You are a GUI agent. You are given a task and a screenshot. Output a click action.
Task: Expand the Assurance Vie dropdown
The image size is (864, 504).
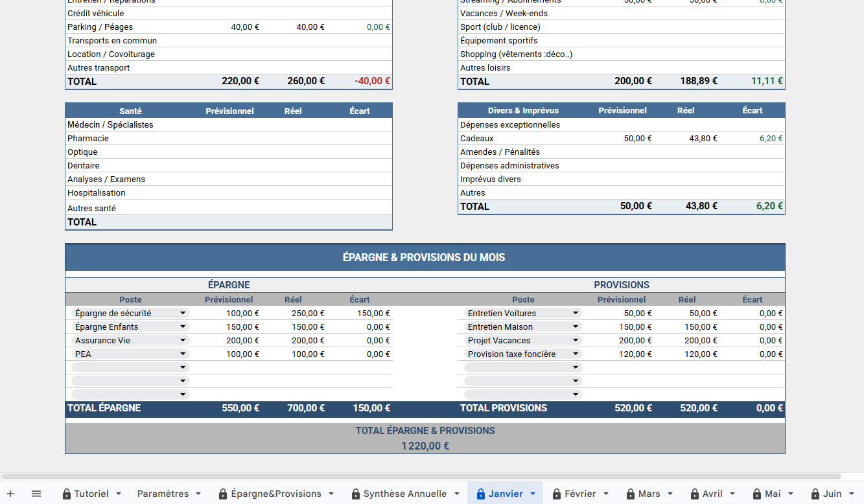click(183, 340)
